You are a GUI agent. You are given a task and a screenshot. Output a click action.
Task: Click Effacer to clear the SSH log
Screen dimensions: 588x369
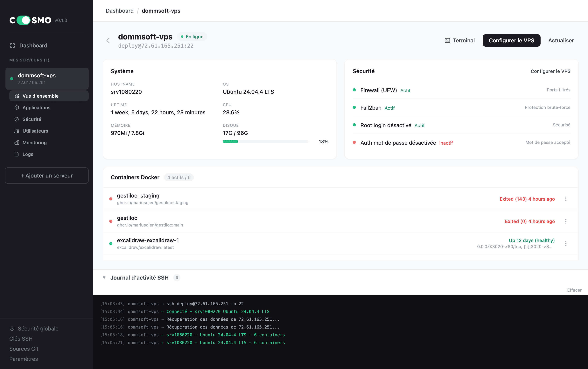[x=574, y=290]
